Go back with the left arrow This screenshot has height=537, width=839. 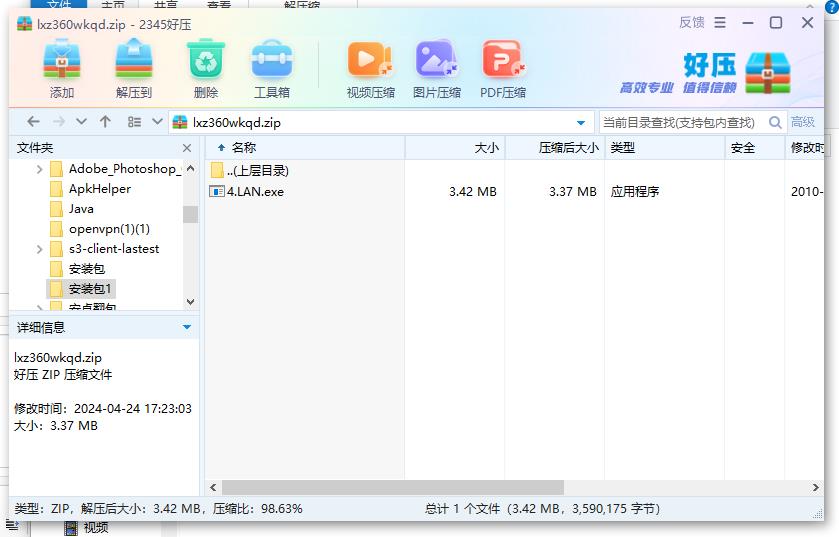[33, 122]
